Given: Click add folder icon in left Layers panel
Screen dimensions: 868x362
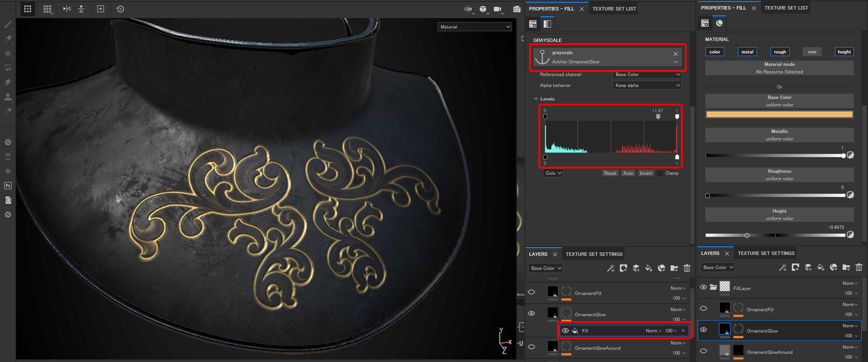Looking at the screenshot, I should click(x=674, y=268).
